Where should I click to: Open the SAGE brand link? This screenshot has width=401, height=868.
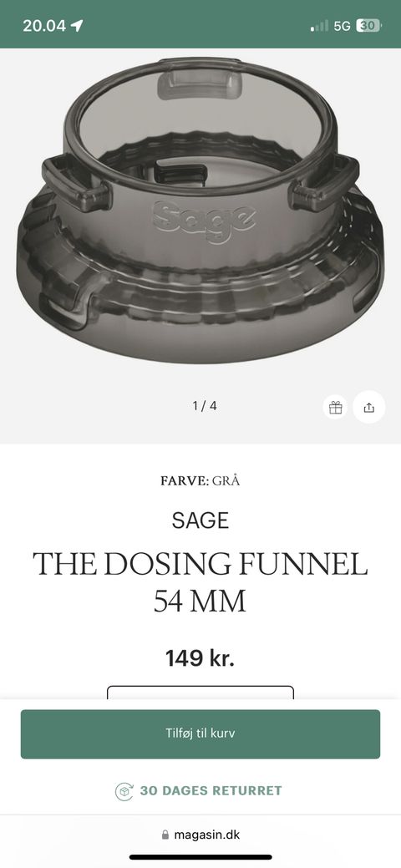[x=200, y=520]
